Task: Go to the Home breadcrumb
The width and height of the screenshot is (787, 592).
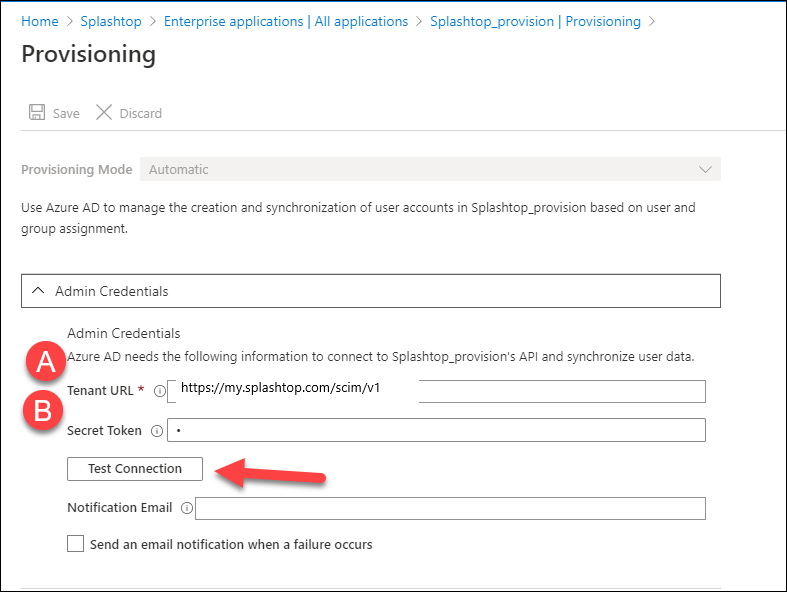Action: [x=40, y=22]
